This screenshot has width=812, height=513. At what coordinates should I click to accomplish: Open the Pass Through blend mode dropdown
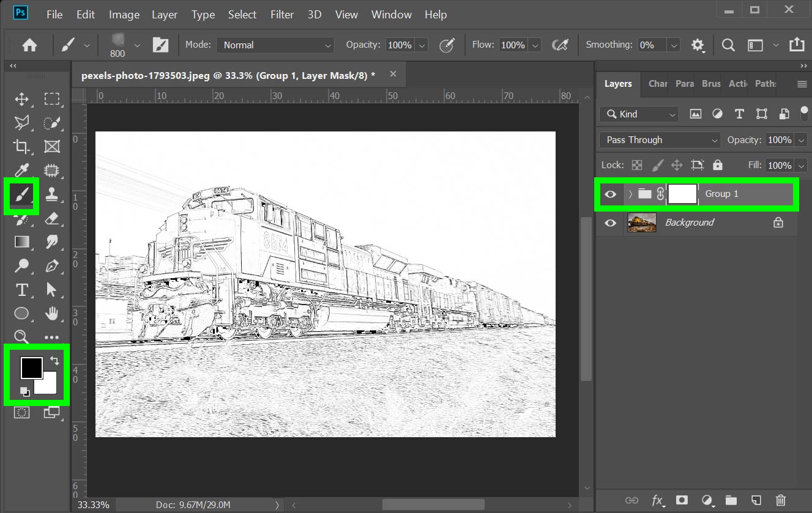[660, 140]
